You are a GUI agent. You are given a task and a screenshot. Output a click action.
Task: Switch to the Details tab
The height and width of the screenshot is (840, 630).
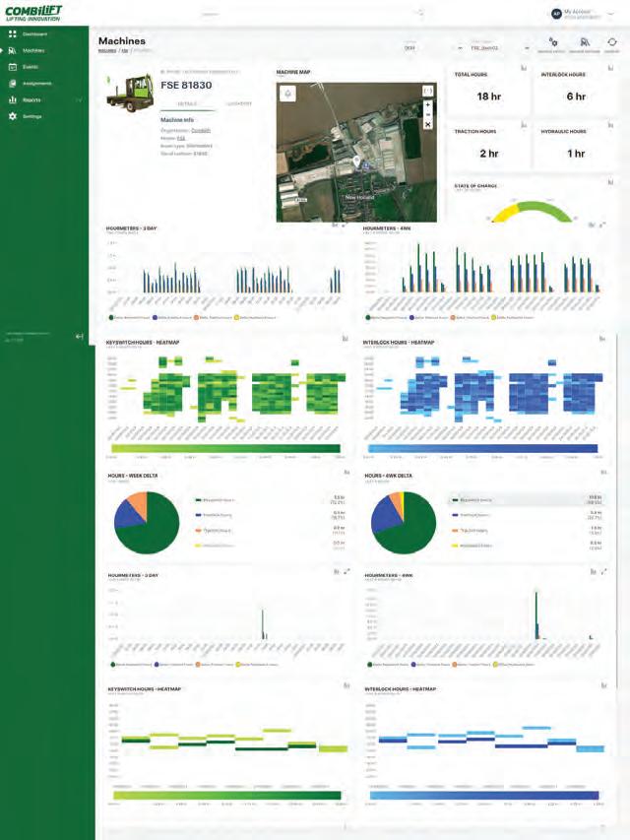tap(187, 104)
